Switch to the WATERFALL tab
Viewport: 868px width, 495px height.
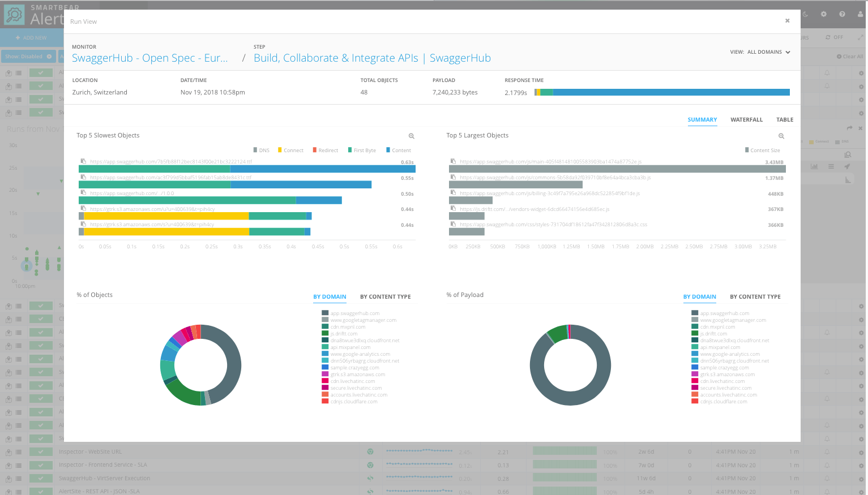tap(746, 119)
